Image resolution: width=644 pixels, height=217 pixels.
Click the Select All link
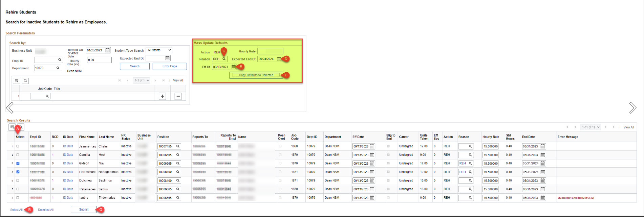click(16, 210)
